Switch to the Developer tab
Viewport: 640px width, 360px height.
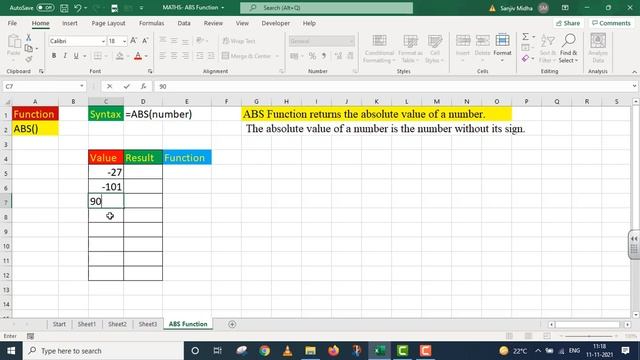click(276, 23)
